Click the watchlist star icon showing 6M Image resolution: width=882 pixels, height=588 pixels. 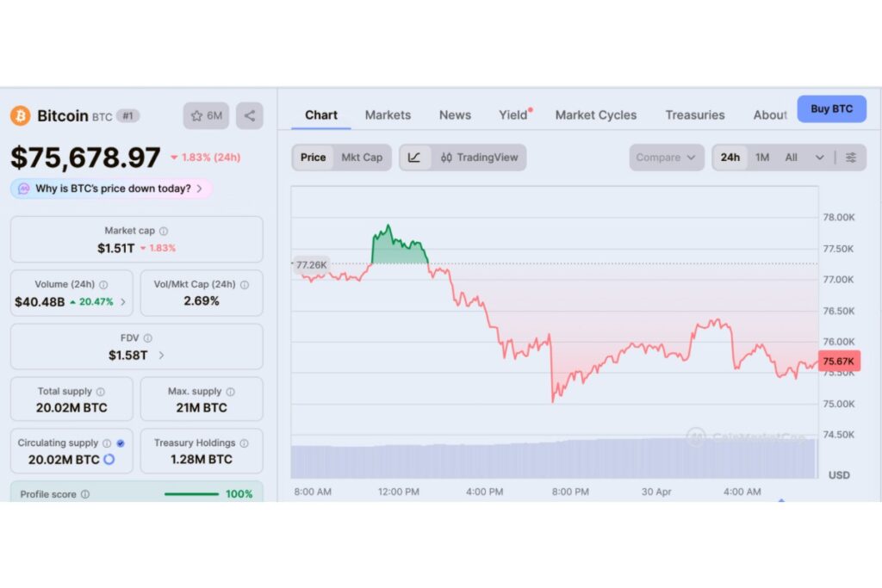coord(206,115)
